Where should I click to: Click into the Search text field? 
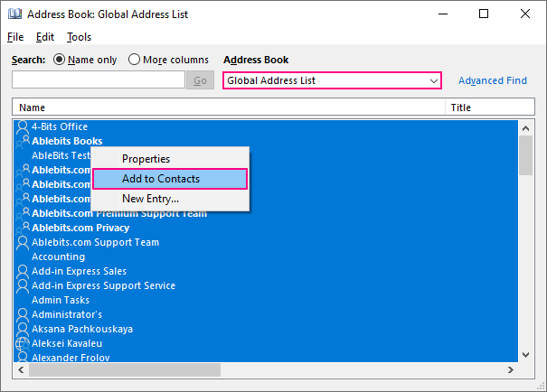[x=99, y=79]
